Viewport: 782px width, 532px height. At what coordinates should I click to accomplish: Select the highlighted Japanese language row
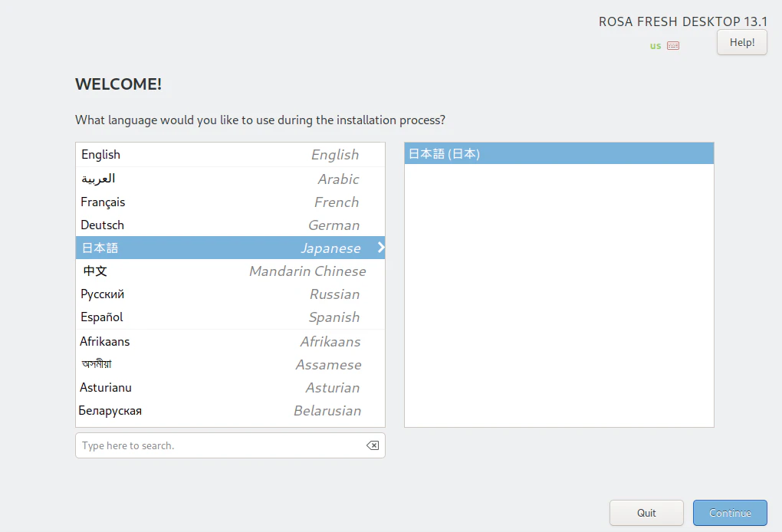tap(230, 248)
